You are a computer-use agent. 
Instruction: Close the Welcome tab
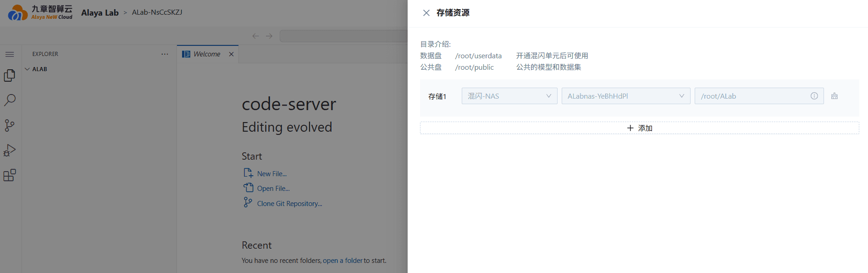232,54
